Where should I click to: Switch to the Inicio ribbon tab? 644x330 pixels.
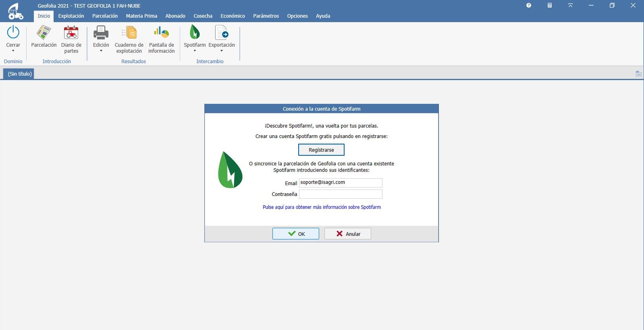pyautogui.click(x=44, y=16)
